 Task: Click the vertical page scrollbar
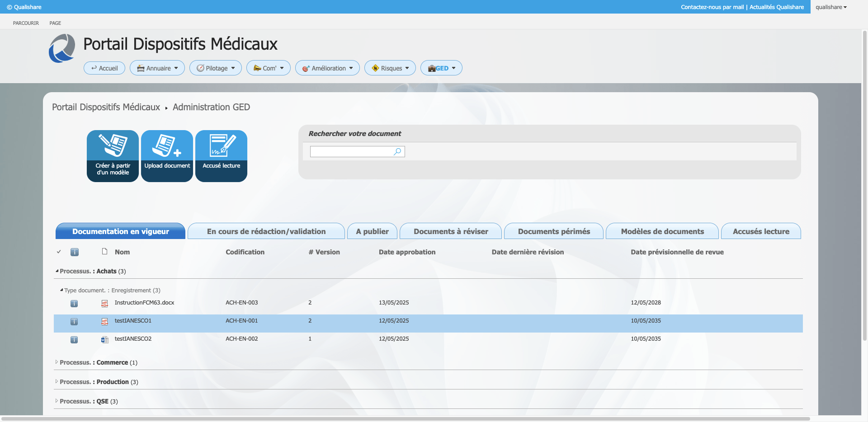tap(865, 185)
